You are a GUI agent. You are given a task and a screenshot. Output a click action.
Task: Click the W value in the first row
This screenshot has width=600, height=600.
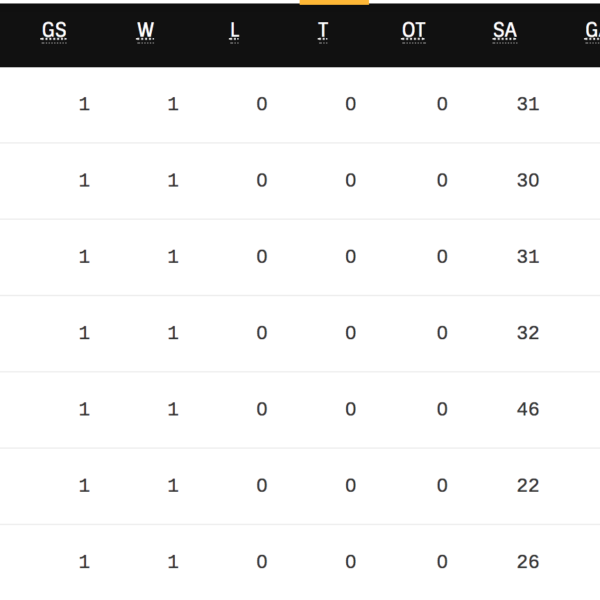coord(173,104)
